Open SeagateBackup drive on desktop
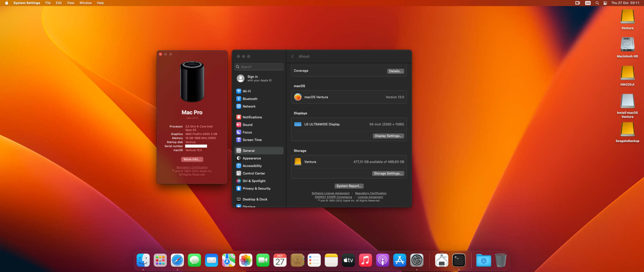This screenshot has width=644, height=272. click(627, 132)
